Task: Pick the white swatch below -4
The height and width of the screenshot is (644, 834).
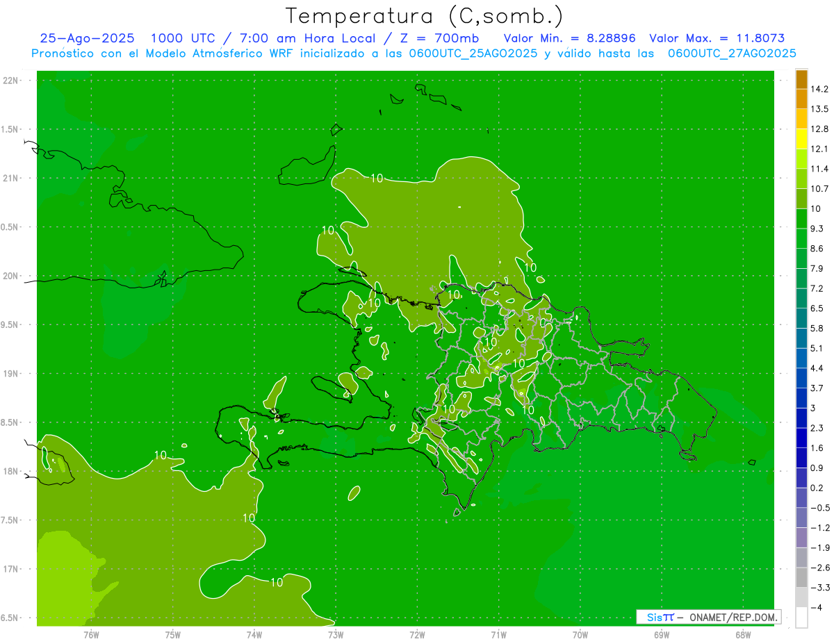Action: 801,618
